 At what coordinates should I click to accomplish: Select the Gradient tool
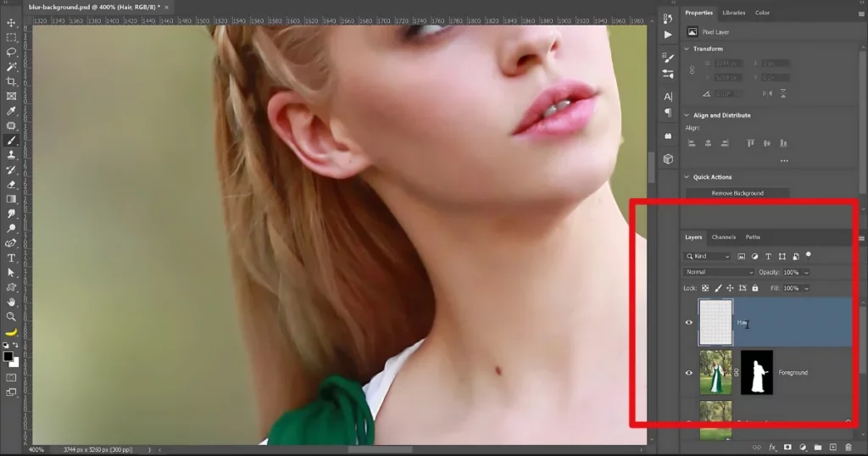(x=11, y=199)
